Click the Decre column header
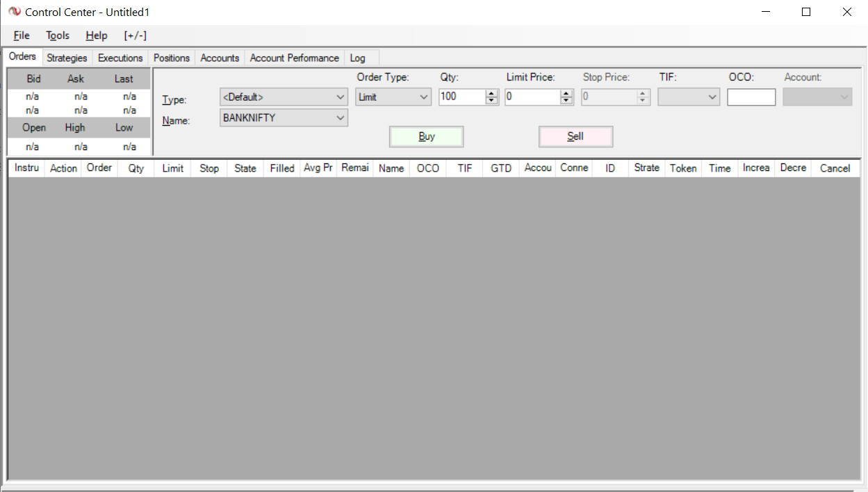Image resolution: width=868 pixels, height=492 pixels. coord(793,168)
